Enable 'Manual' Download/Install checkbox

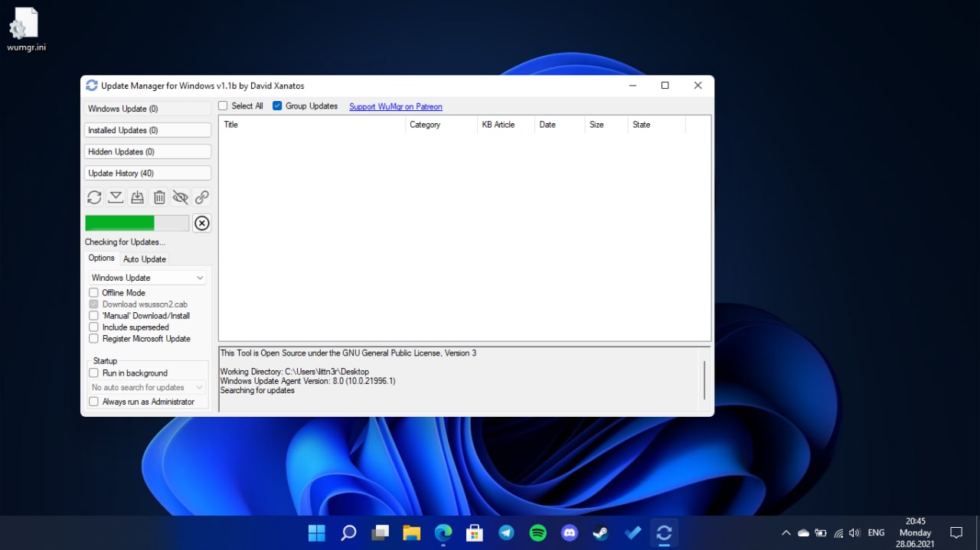pyautogui.click(x=93, y=315)
